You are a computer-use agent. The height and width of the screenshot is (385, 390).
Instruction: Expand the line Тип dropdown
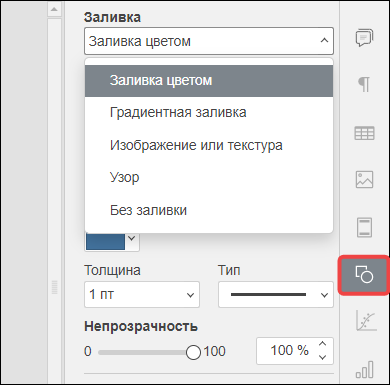276,295
